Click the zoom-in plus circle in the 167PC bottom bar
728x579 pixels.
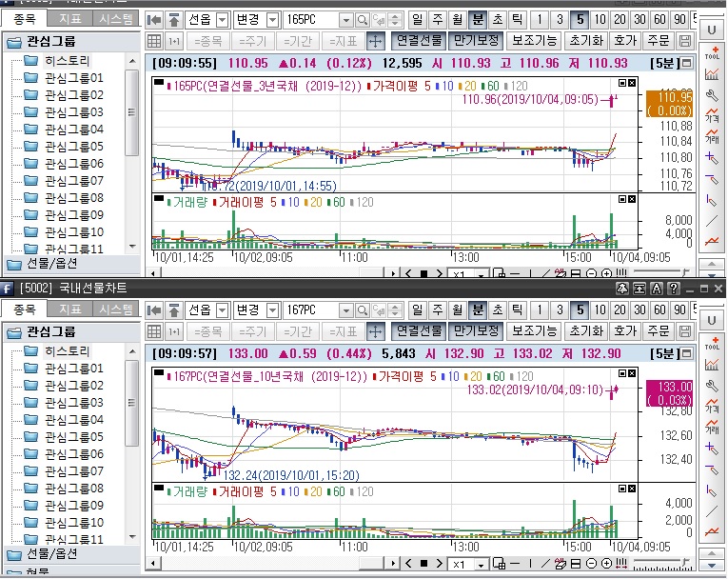pyautogui.click(x=606, y=564)
